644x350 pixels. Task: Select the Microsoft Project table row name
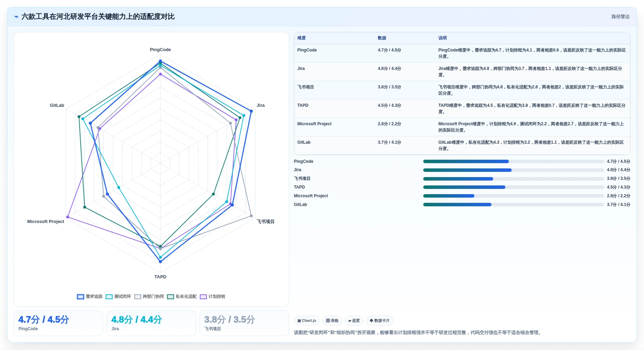314,124
